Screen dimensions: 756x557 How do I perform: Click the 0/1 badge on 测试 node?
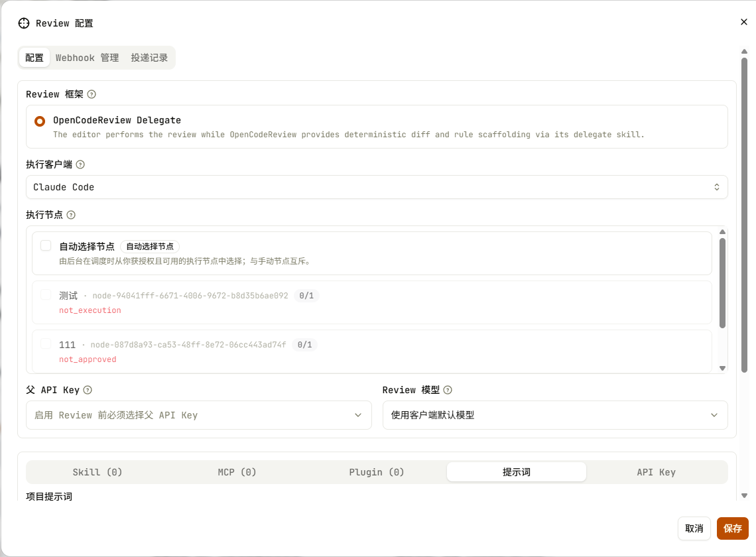306,296
